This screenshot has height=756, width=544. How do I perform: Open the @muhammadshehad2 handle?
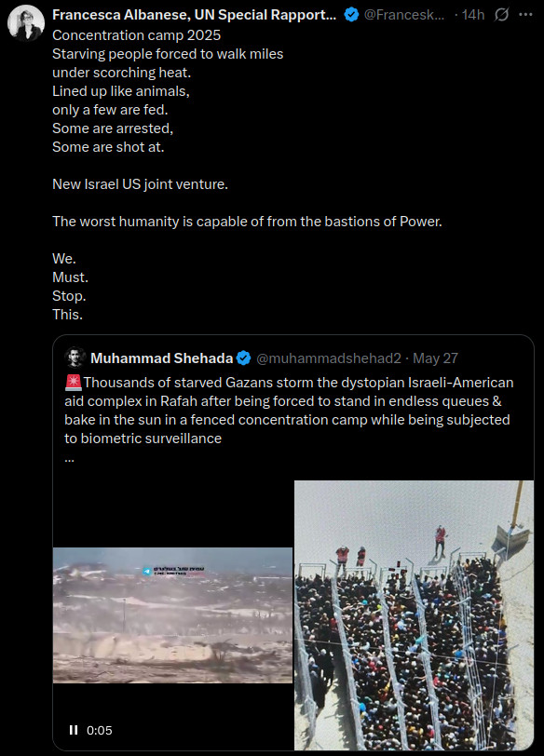[329, 358]
